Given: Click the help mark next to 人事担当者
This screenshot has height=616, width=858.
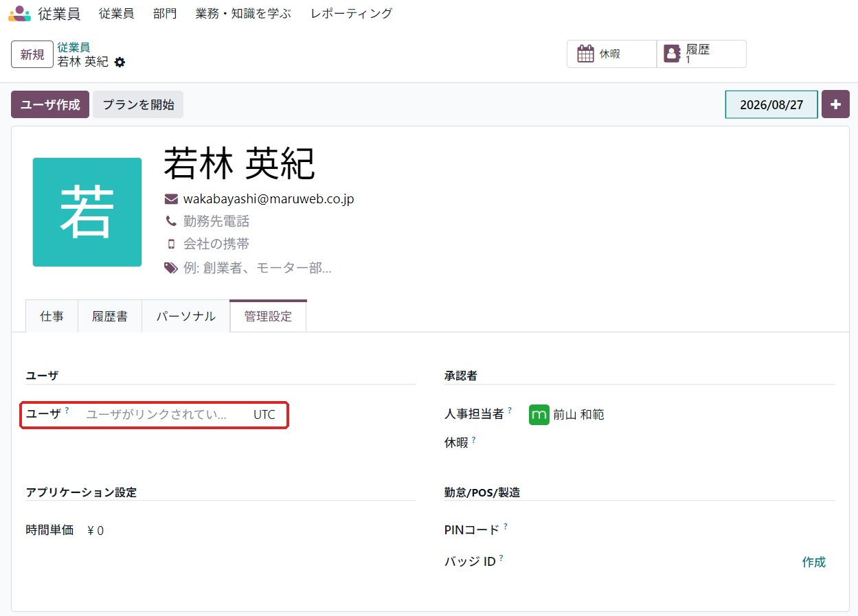Looking at the screenshot, I should pos(510,410).
